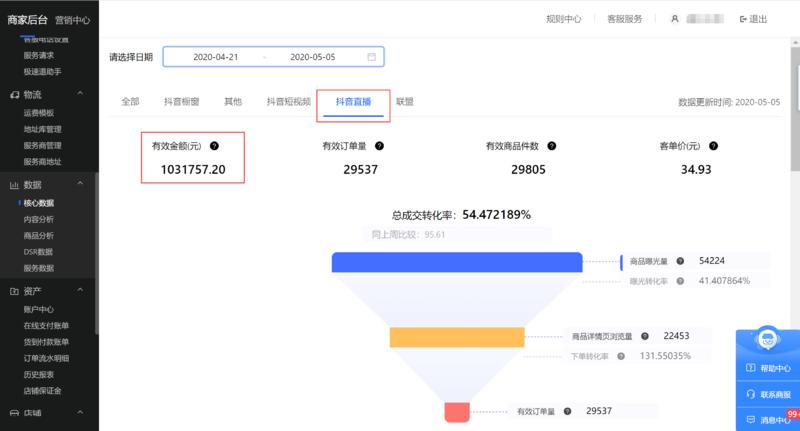The width and height of the screenshot is (800, 431).
Task: Collapse the 数据 sidebar group chevron
Action: pos(80,183)
